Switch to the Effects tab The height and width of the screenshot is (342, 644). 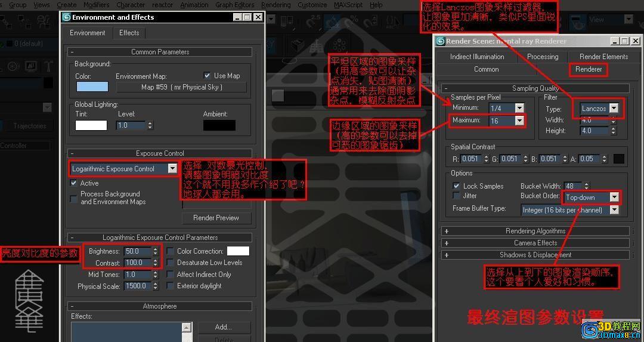(129, 33)
